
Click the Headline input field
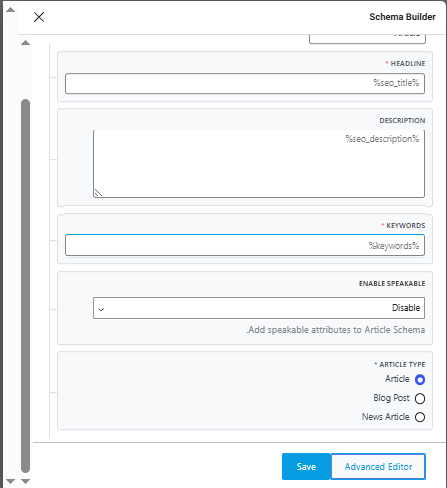click(x=245, y=83)
